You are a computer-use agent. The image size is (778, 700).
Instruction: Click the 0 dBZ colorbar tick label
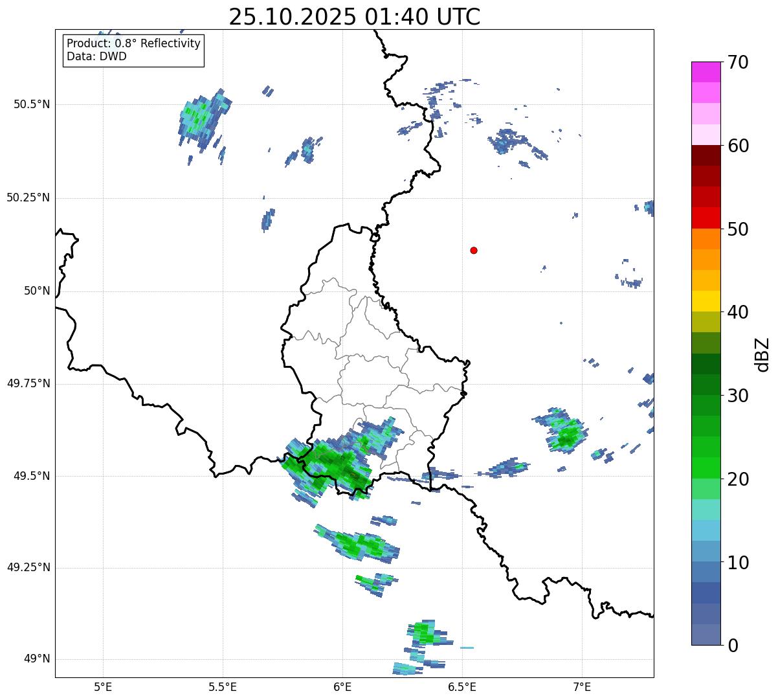click(x=732, y=646)
